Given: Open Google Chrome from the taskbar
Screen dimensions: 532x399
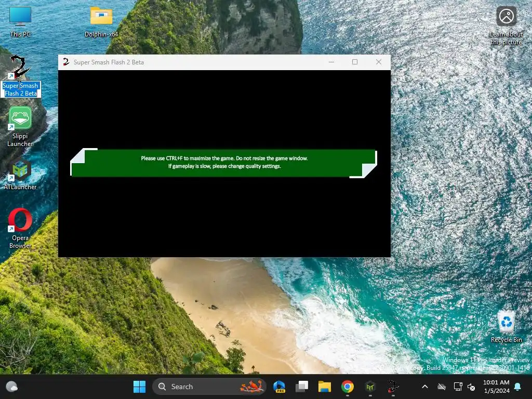Looking at the screenshot, I should click(x=347, y=387).
